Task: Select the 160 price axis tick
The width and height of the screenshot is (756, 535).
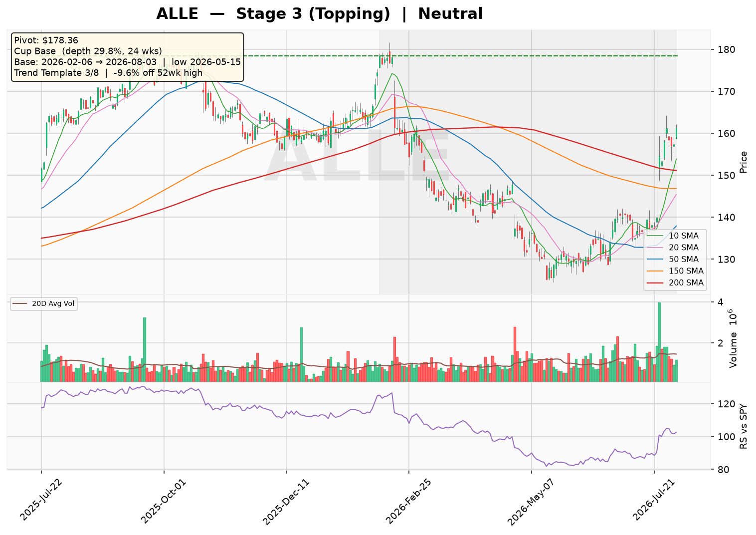Action: (727, 133)
